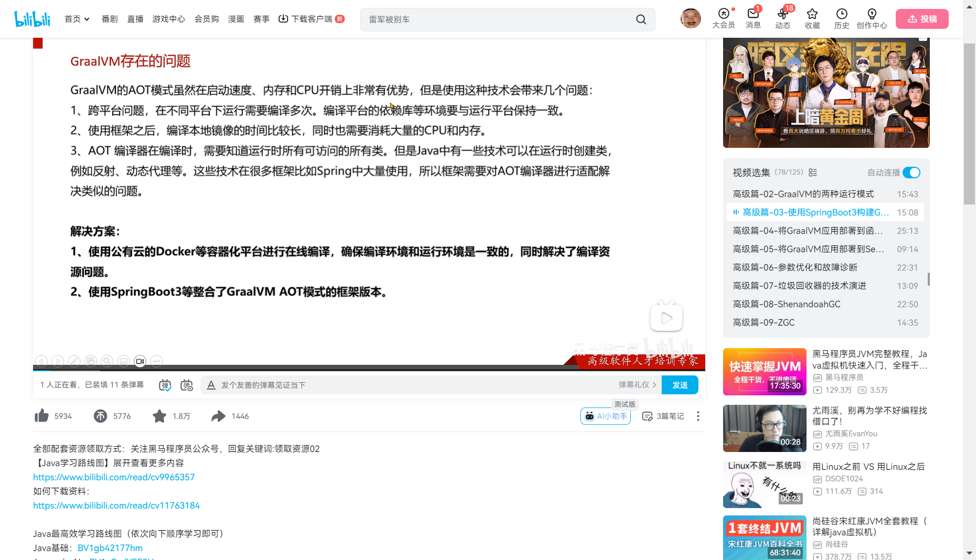Open link cv9965357 in description
Viewport: 976px width, 560px height.
click(x=114, y=477)
